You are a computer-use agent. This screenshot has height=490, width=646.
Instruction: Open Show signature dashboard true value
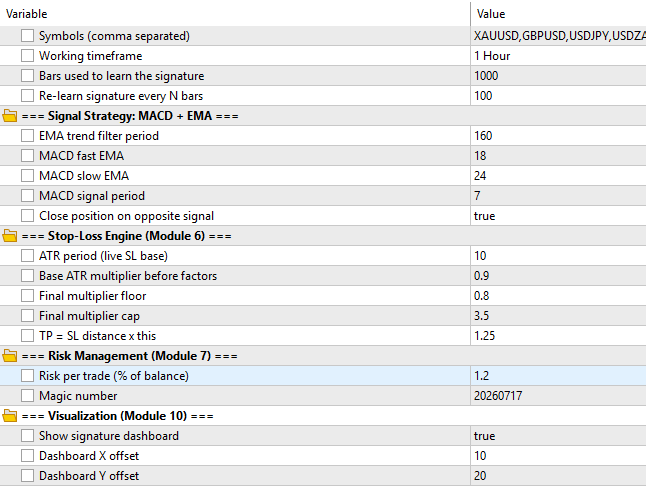(558, 436)
